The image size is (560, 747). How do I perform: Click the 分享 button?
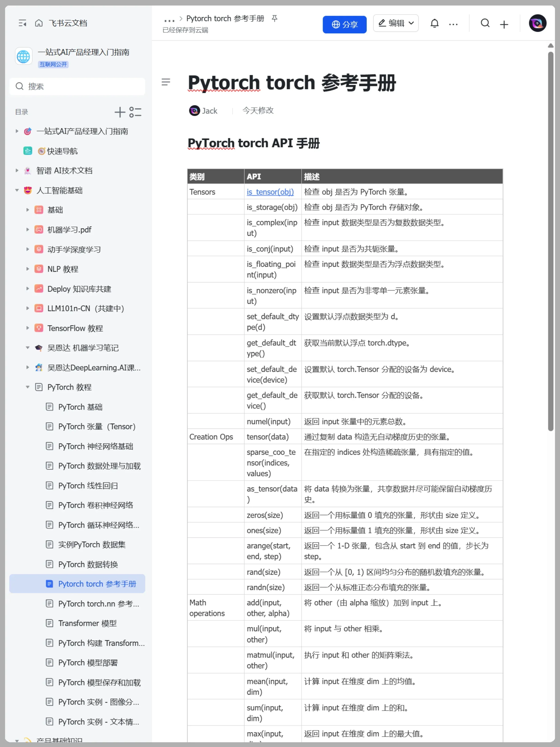(344, 24)
